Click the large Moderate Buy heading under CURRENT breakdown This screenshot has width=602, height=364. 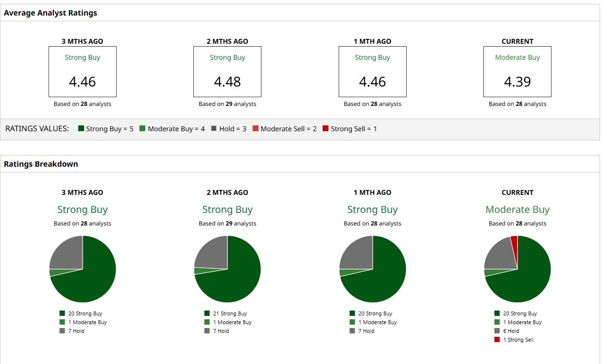coord(517,209)
